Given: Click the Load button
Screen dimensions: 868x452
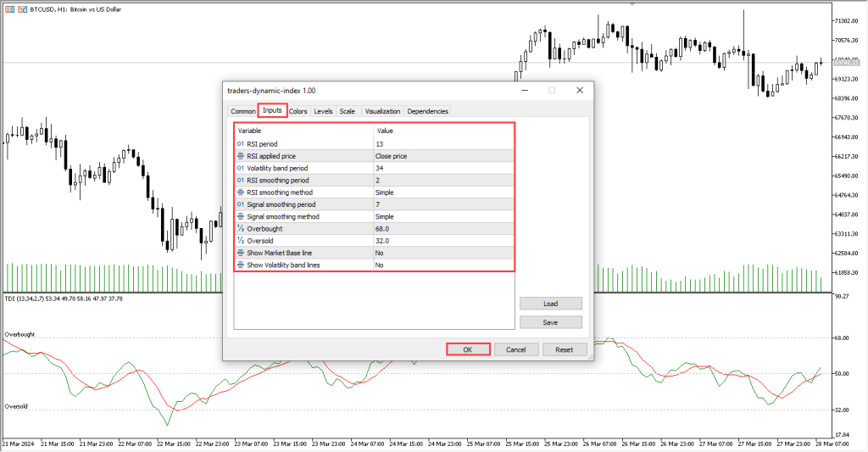Looking at the screenshot, I should tap(550, 304).
